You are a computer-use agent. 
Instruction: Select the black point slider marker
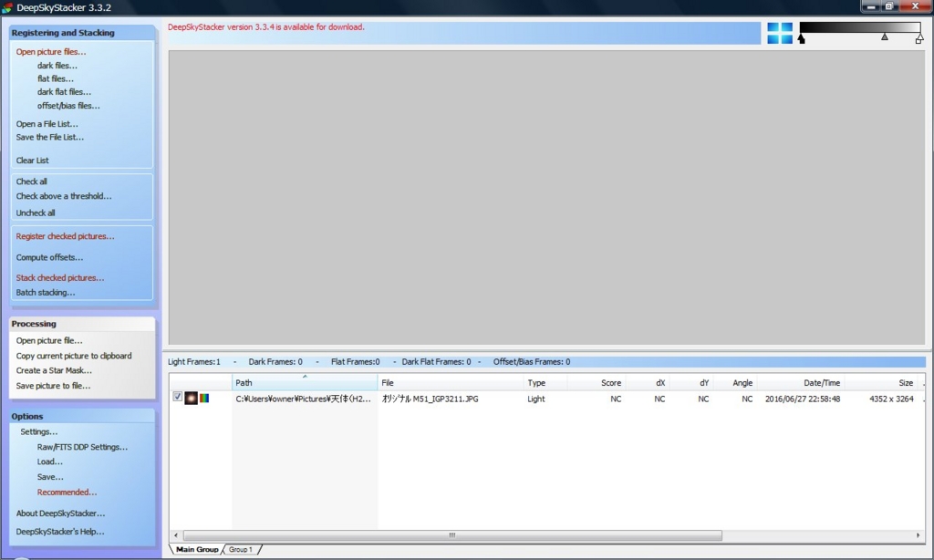[801, 38]
